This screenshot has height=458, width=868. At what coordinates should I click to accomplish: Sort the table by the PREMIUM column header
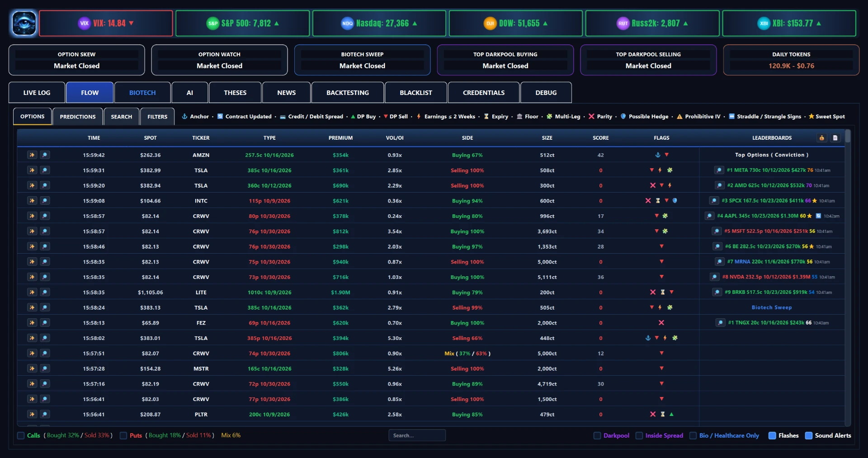pyautogui.click(x=340, y=138)
